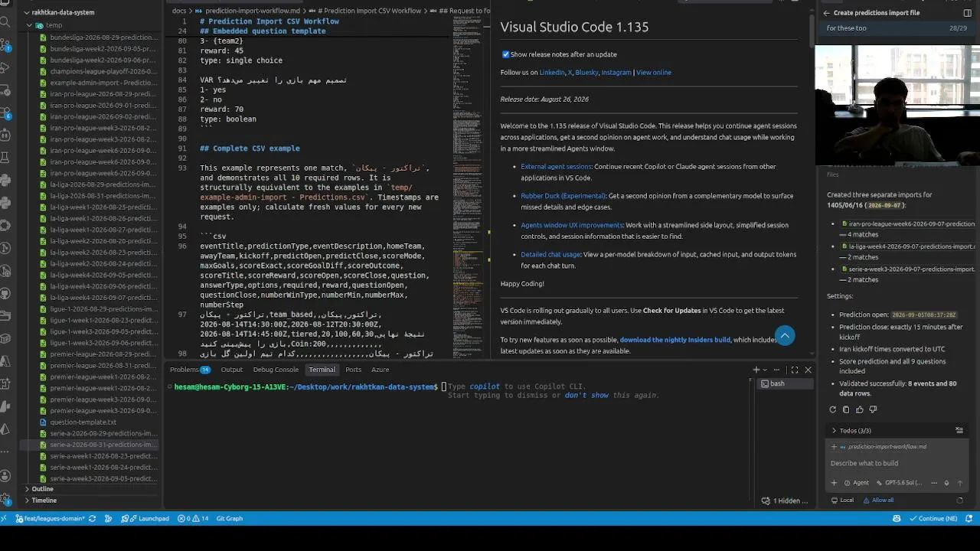The height and width of the screenshot is (551, 980).
Task: Launch a new terminal with plus icon
Action: [756, 370]
